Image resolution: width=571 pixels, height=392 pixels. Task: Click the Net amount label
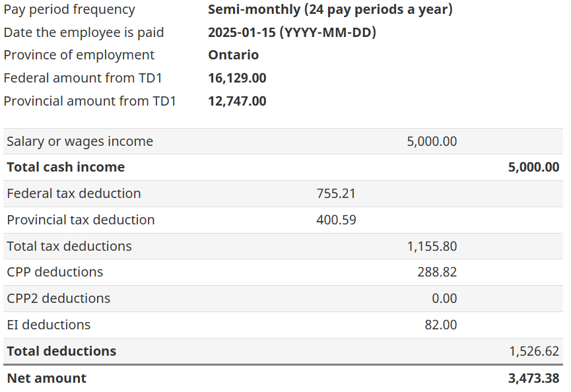[46, 378]
